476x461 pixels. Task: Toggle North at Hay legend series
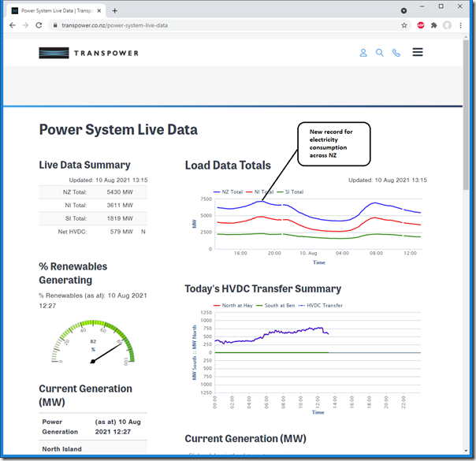tap(232, 305)
